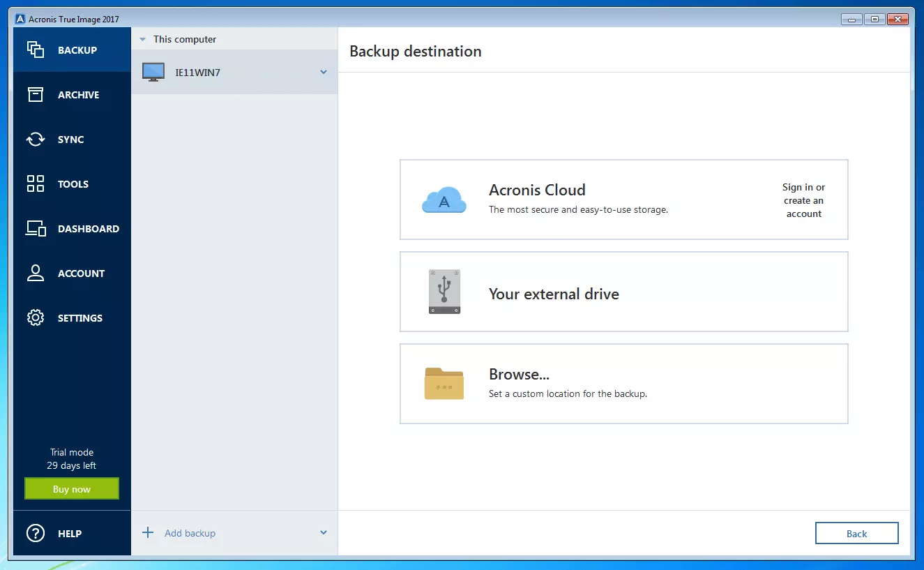Click Sign in or create an account

(804, 200)
